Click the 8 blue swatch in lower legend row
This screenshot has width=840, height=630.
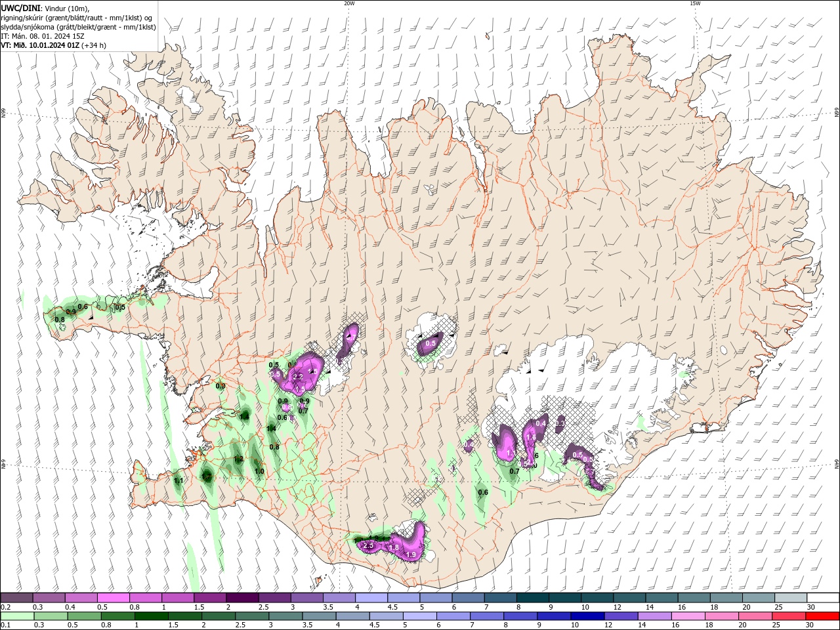point(520,616)
